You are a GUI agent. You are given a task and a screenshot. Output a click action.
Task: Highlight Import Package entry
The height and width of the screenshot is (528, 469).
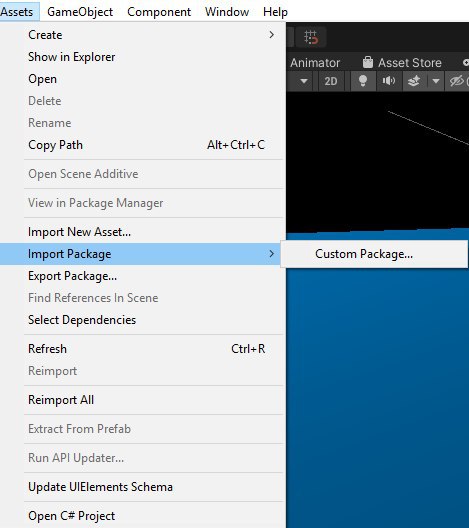click(x=141, y=254)
